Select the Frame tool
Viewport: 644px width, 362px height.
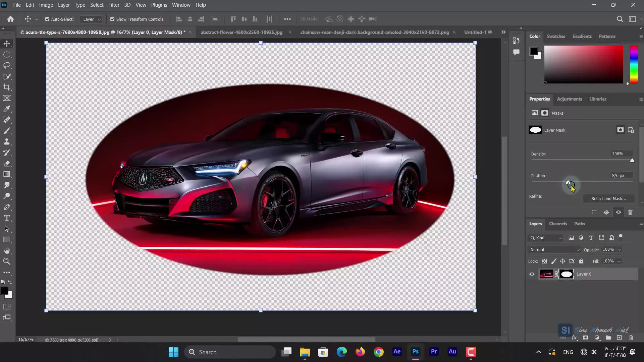click(x=7, y=98)
